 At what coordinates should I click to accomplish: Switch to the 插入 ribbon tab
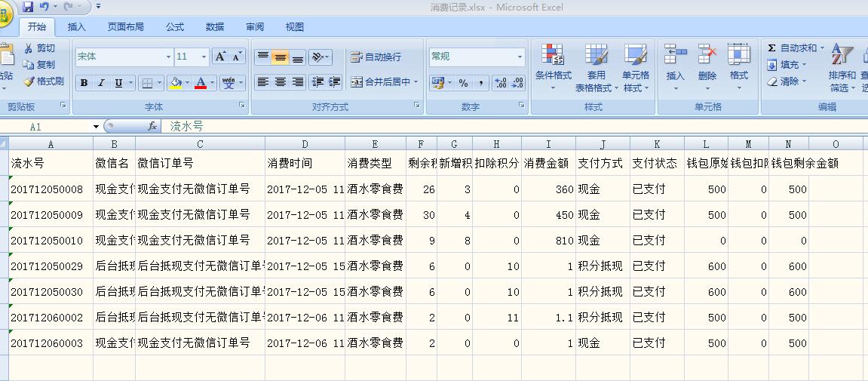coord(76,26)
